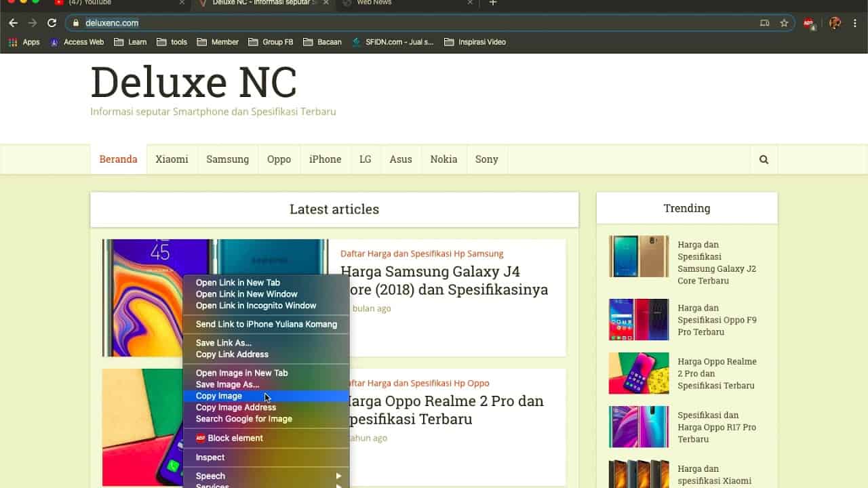Image resolution: width=868 pixels, height=488 pixels.
Task: Click the Oppo R17 Pro trending thumbnail
Action: tap(639, 427)
